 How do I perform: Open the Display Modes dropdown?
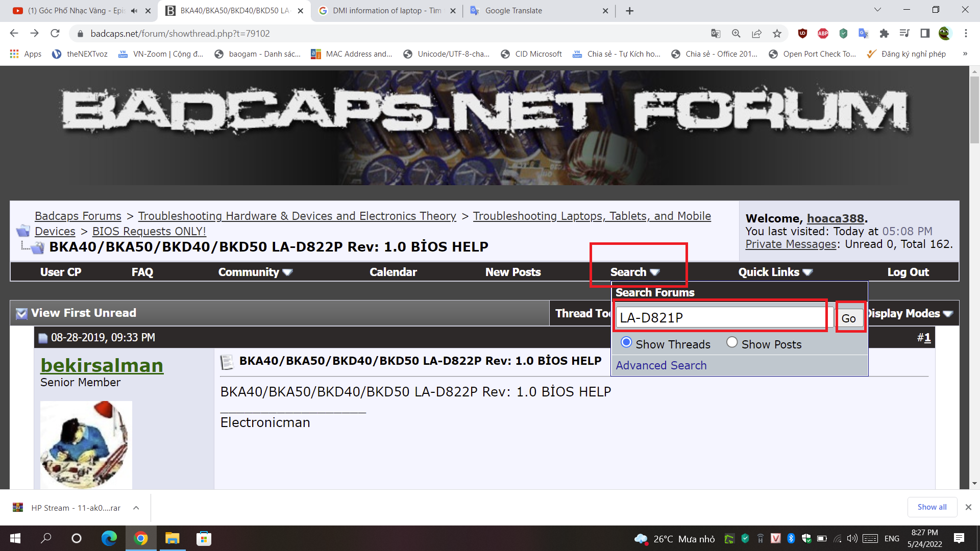click(909, 313)
